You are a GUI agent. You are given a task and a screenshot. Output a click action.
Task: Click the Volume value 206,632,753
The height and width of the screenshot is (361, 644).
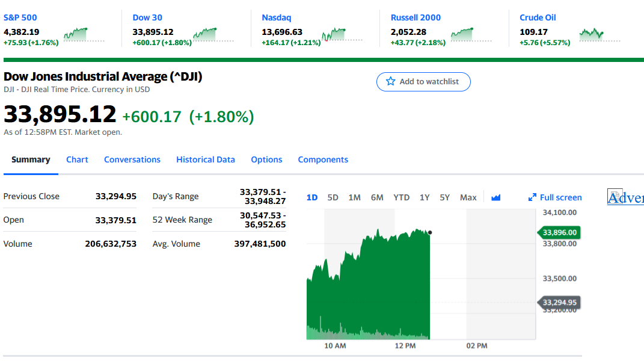tap(111, 244)
